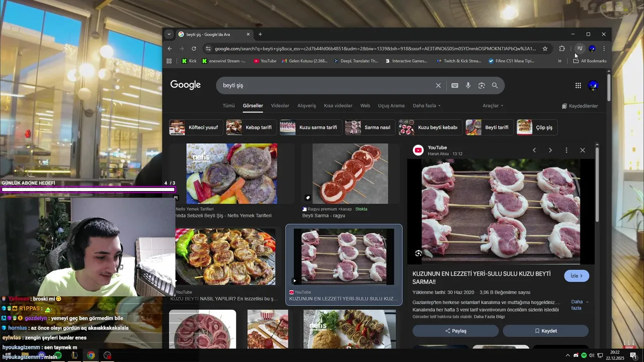
Task: Click the Kaydet save button
Action: coord(545,331)
